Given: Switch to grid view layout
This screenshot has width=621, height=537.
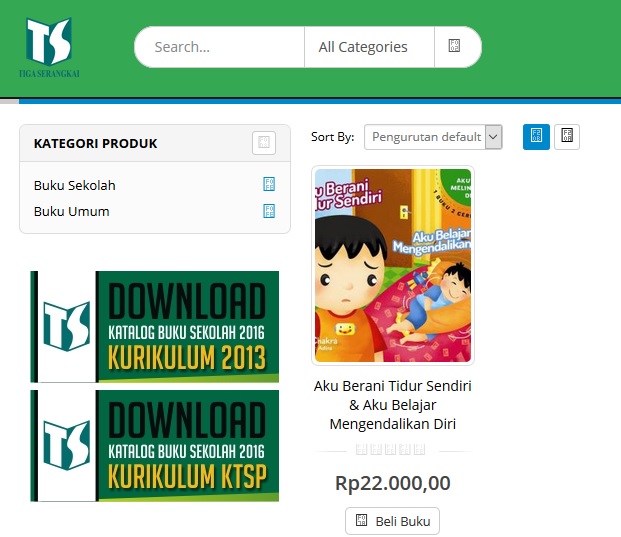Looking at the screenshot, I should 536,137.
